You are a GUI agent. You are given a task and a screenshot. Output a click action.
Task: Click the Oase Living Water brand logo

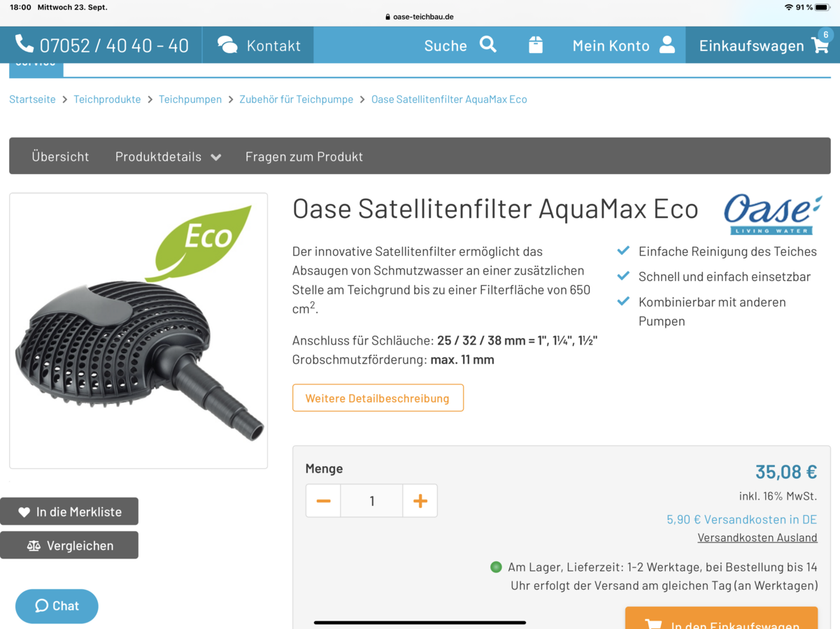click(772, 215)
